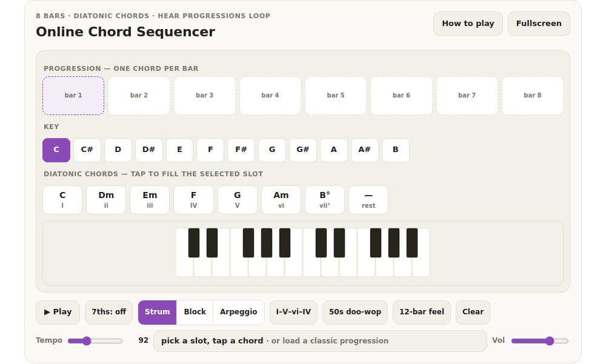Image resolution: width=606 pixels, height=364 pixels.
Task: Choose the key of C#
Action: (87, 150)
